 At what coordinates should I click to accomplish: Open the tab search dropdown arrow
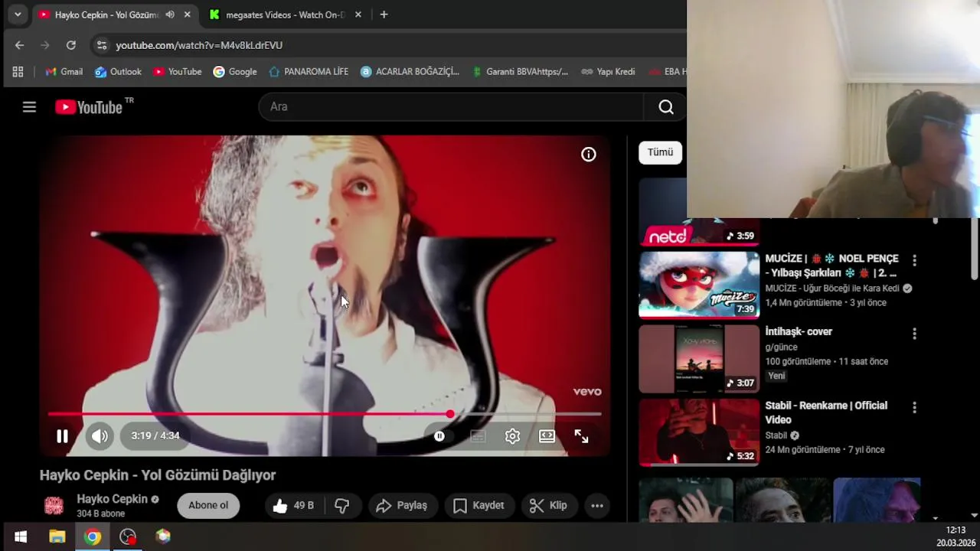[18, 15]
